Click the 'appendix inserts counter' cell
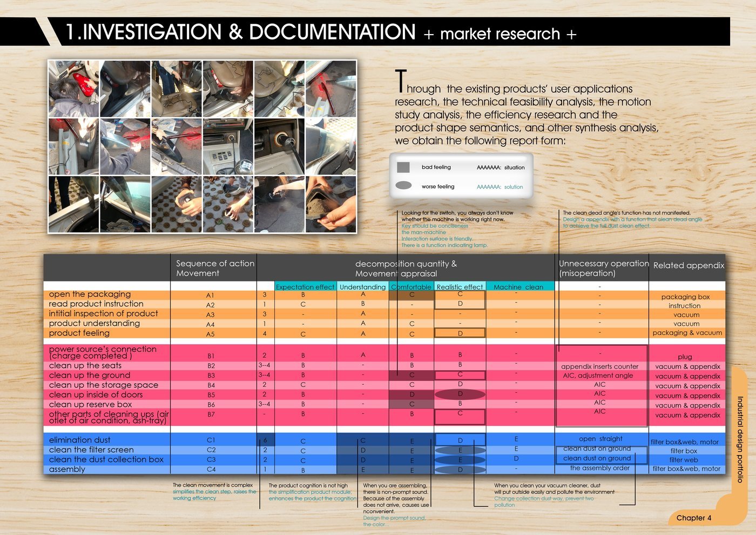 (599, 366)
